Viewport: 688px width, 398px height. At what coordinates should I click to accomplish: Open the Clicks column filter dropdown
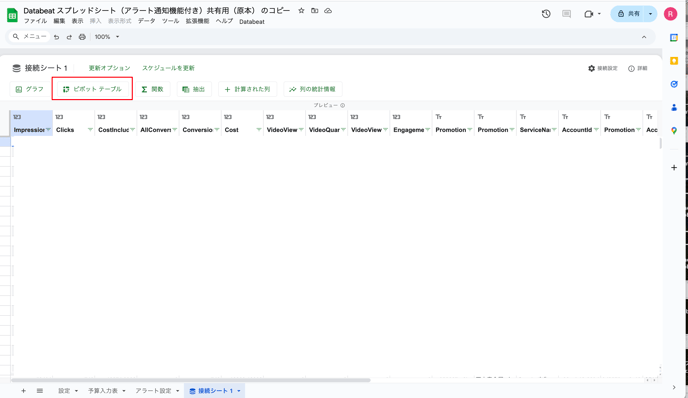[90, 130]
